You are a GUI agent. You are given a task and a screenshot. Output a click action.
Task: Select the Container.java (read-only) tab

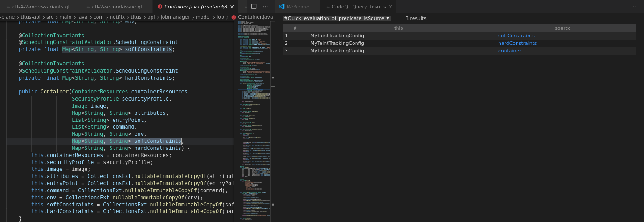pyautogui.click(x=195, y=7)
